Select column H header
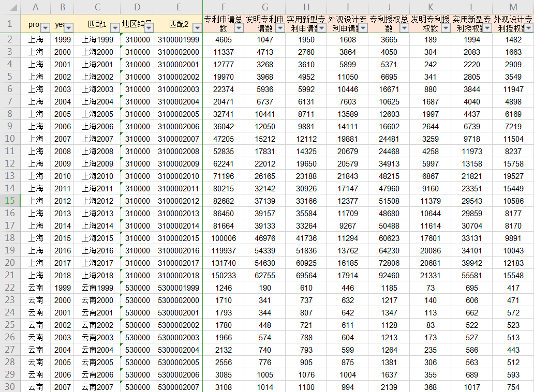Image resolution: width=534 pixels, height=392 pixels. tap(306, 7)
